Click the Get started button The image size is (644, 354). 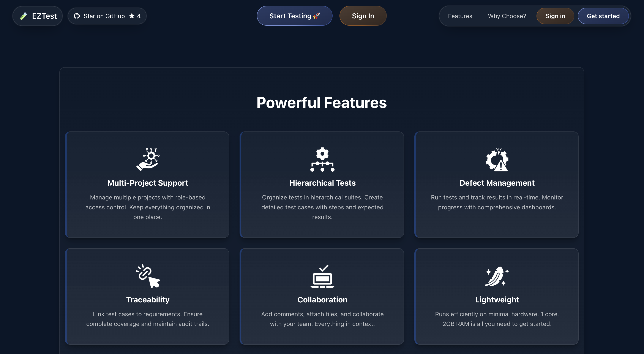603,16
